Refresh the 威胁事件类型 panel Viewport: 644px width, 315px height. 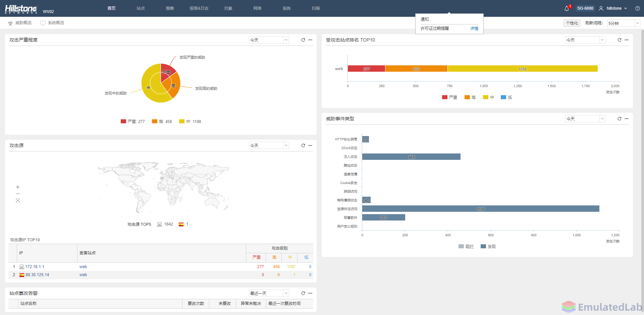click(620, 119)
